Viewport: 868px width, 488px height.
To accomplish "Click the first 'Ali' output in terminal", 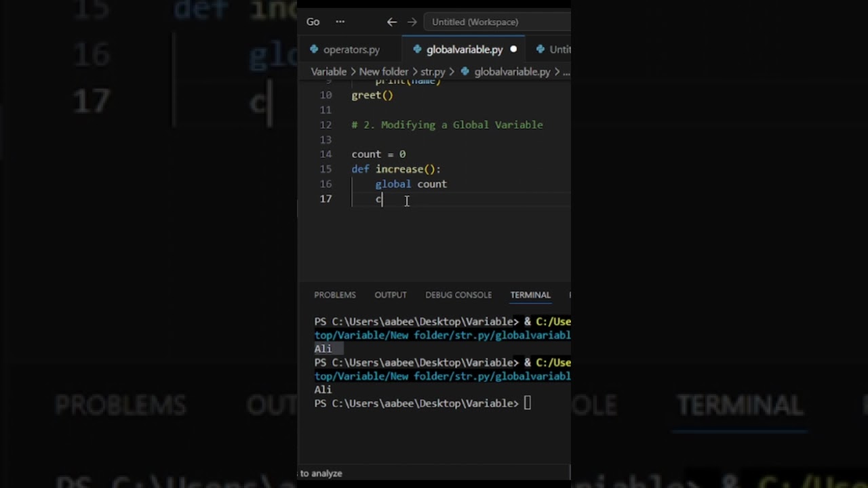I will [x=323, y=348].
